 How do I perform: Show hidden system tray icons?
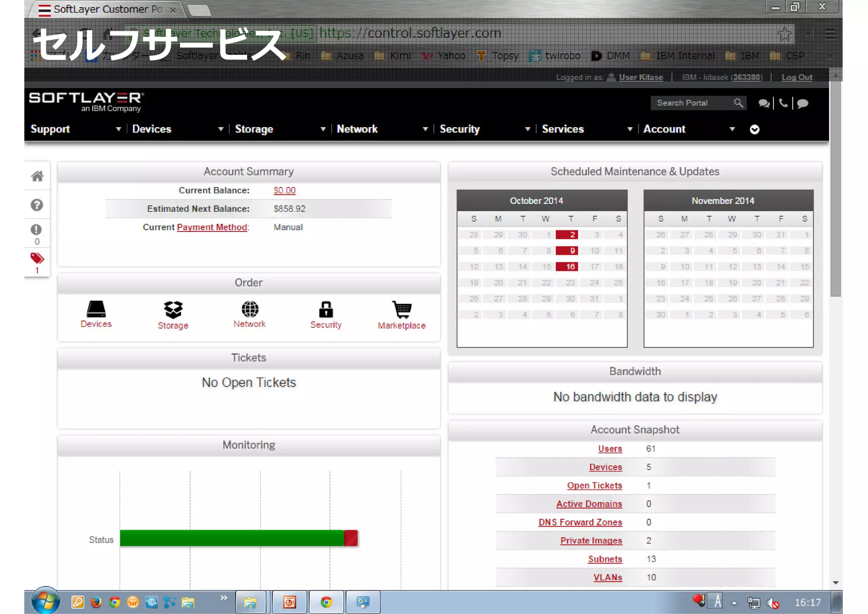[734, 603]
